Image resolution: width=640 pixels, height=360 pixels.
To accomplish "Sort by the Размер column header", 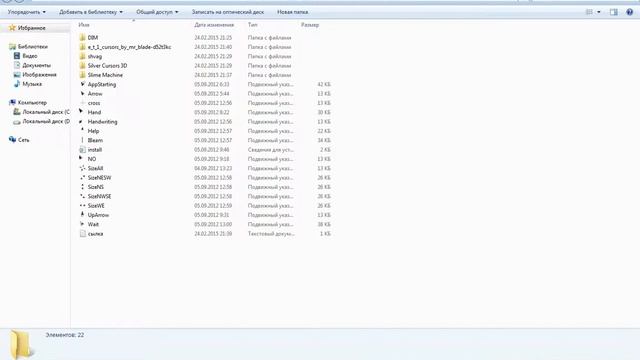I will [x=310, y=25].
